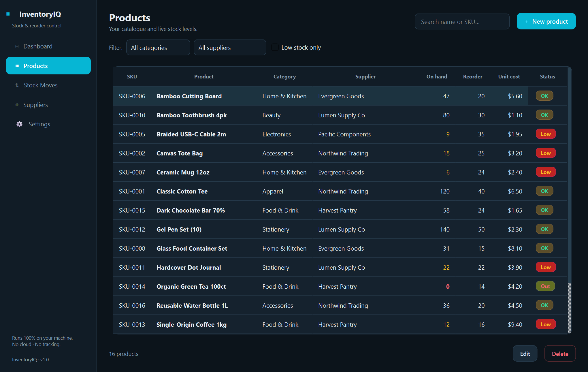The height and width of the screenshot is (372, 588).
Task: Select the Classic Cotton Tee product name
Action: pos(182,191)
